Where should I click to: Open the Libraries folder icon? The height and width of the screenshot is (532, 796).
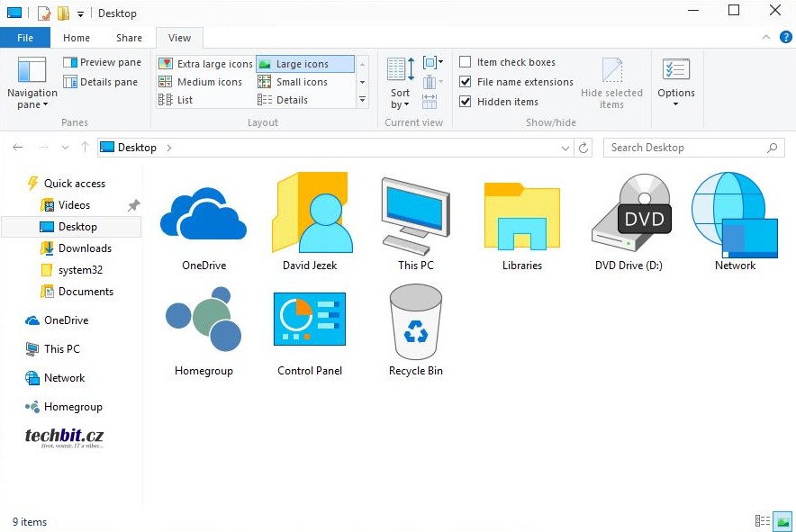coord(521,215)
